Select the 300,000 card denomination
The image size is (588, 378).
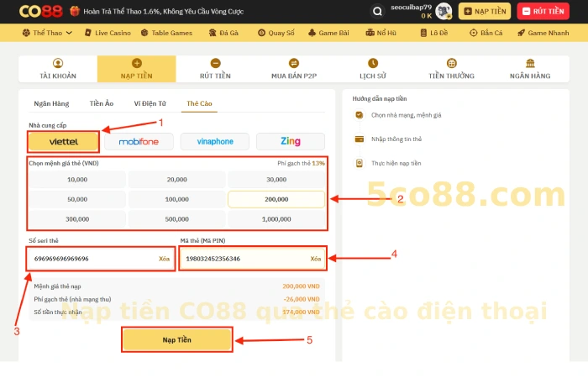point(77,219)
